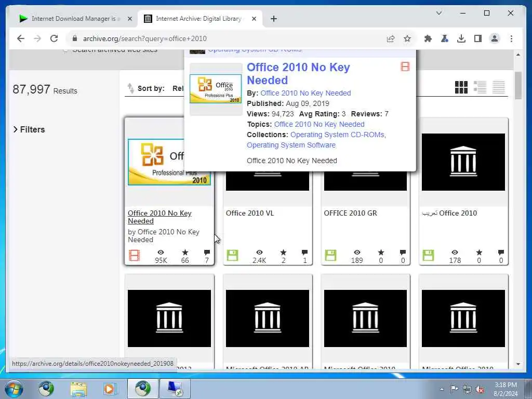Toggle the side panel icon

pos(478,38)
